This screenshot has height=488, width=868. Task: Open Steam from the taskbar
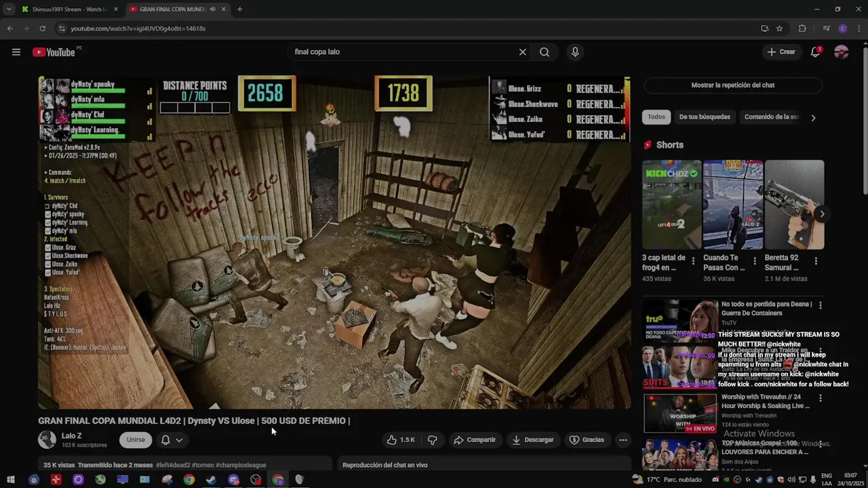coord(211,480)
